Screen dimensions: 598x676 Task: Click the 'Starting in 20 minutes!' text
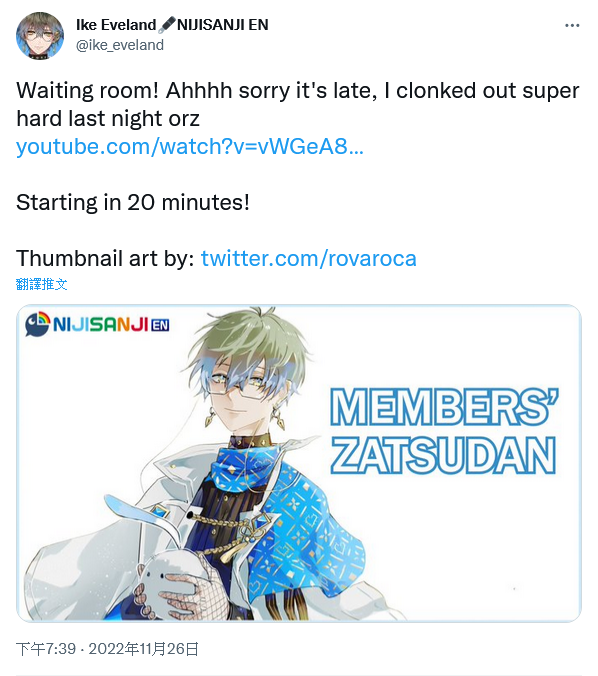click(133, 202)
